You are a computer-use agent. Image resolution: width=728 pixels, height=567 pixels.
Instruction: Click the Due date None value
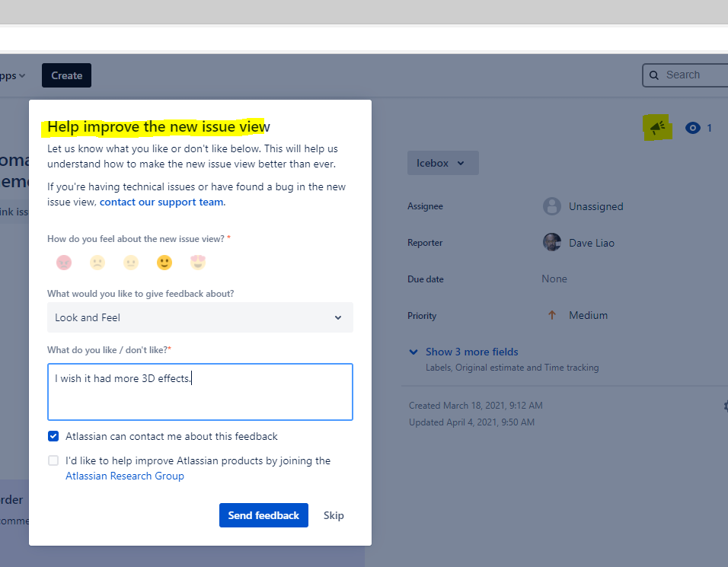pos(554,279)
